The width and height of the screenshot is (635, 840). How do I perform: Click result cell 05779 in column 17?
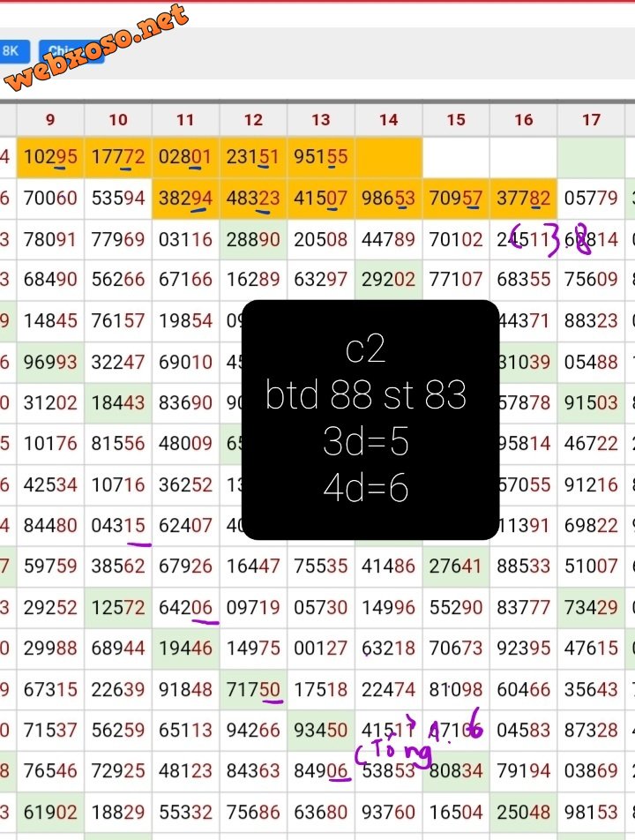[591, 199]
